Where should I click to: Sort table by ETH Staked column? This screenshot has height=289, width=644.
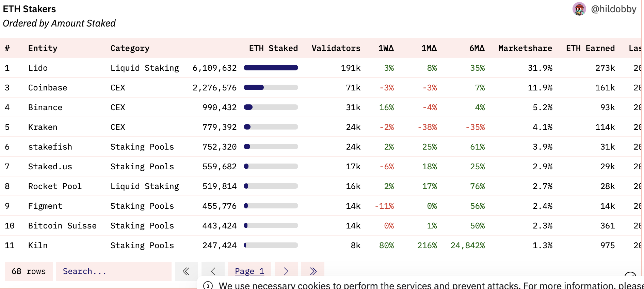(x=273, y=48)
